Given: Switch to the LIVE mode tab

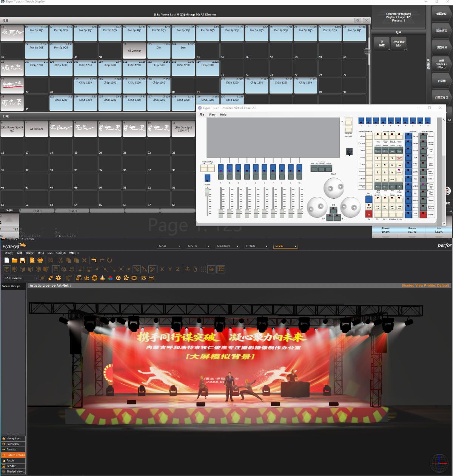Looking at the screenshot, I should 279,246.
